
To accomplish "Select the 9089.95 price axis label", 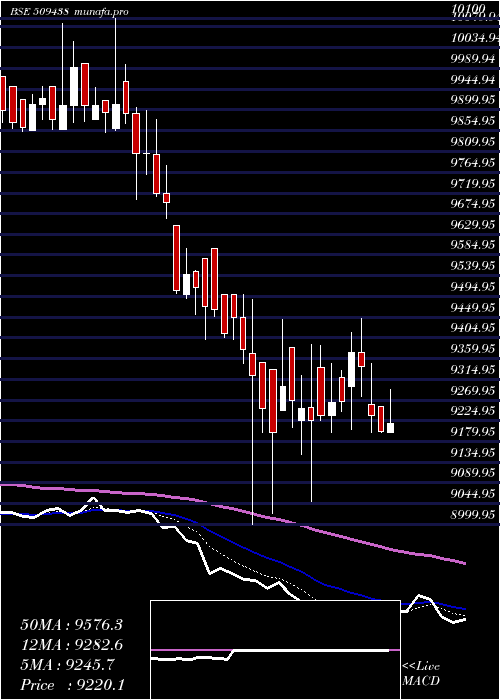I will click(x=473, y=473).
